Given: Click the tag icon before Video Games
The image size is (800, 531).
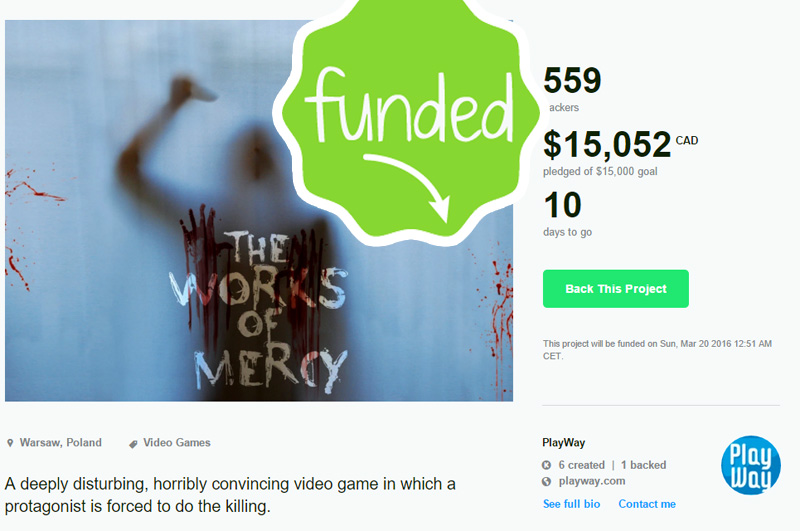Looking at the screenshot, I should click(x=133, y=444).
